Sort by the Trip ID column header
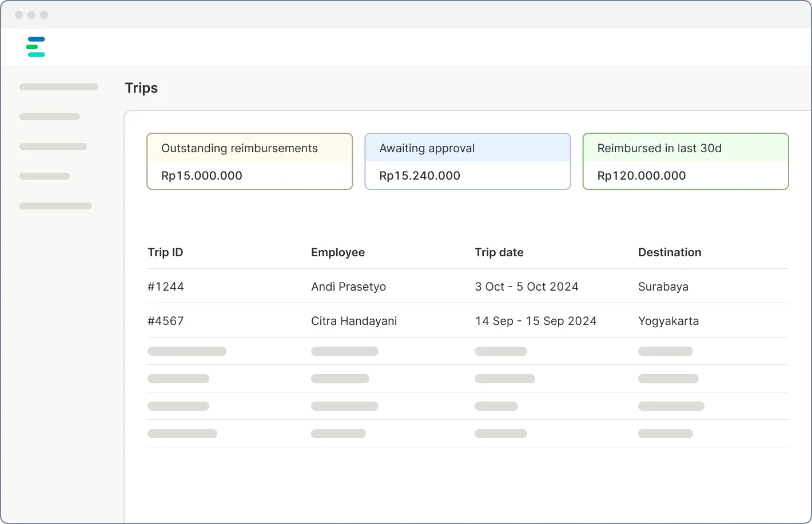 tap(165, 252)
